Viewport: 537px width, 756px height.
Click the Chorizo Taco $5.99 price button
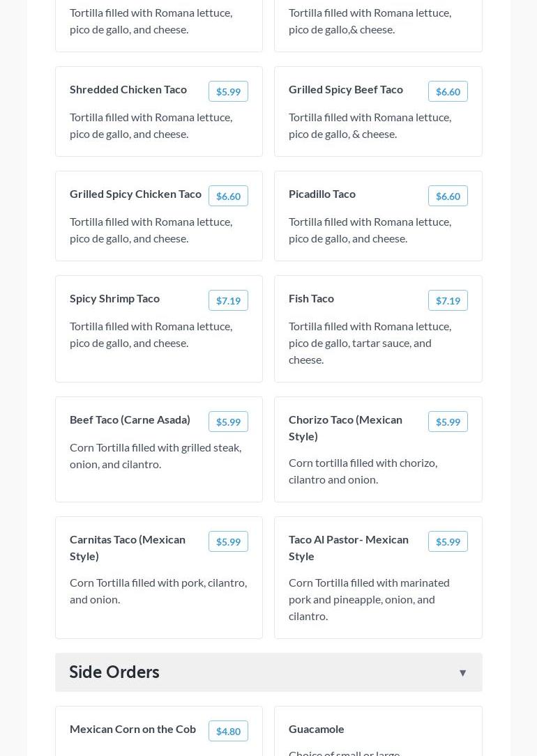click(448, 422)
